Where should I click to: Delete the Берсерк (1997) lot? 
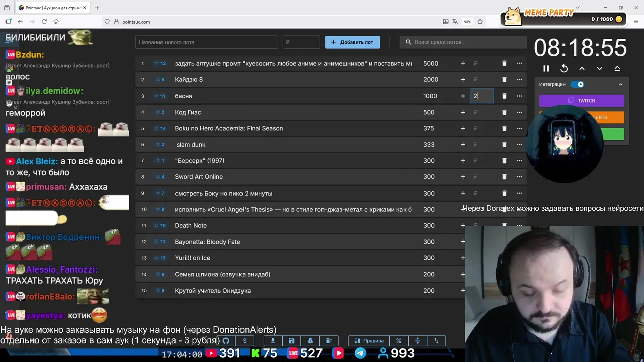pyautogui.click(x=504, y=161)
